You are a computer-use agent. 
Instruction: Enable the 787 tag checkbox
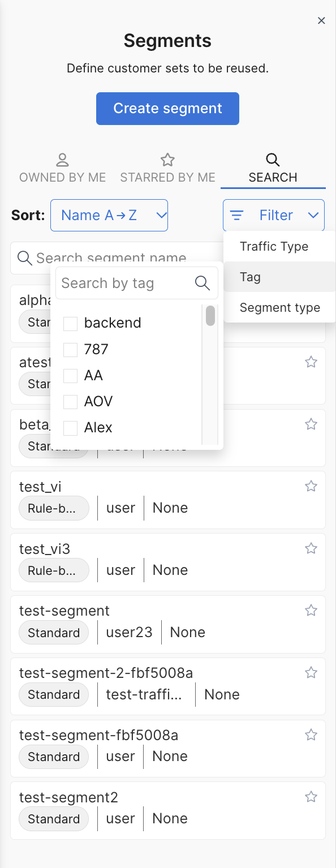pos(70,350)
